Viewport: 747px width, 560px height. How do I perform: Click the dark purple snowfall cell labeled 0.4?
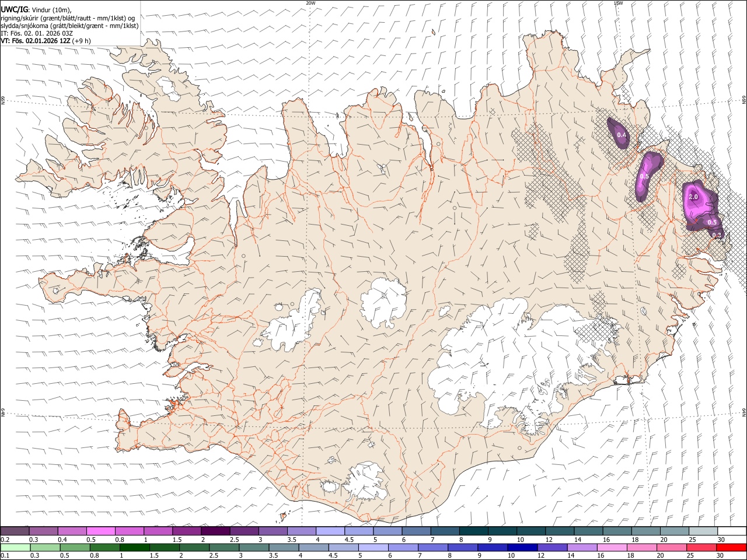[x=619, y=133]
